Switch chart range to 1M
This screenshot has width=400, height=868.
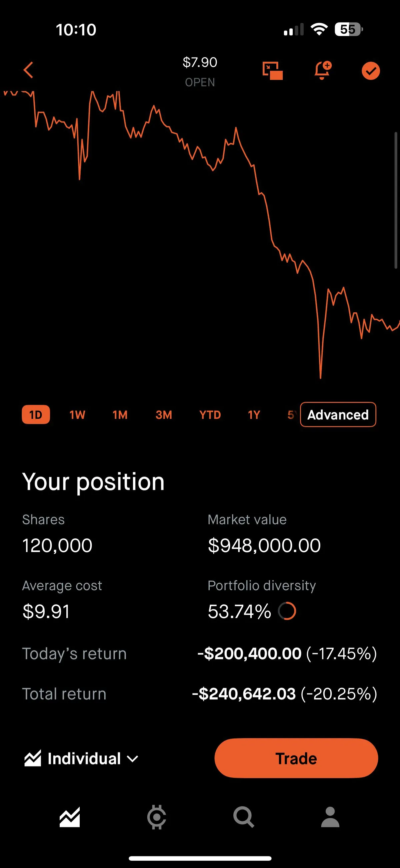(x=120, y=415)
